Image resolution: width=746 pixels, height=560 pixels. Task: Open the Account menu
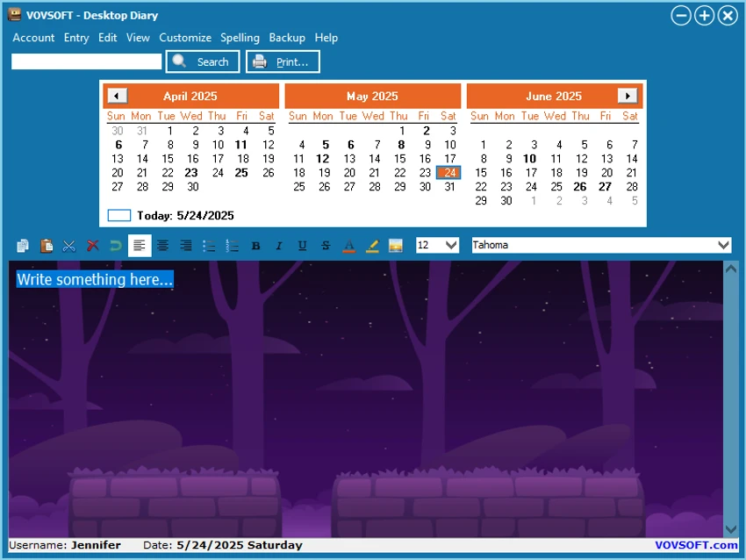(x=33, y=38)
